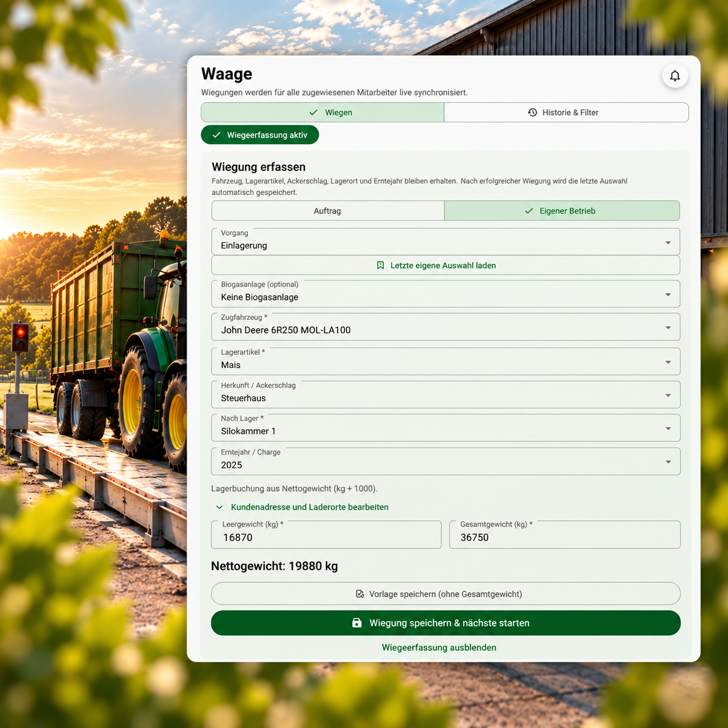Open the Nach Lager dropdown
728x728 pixels.
tap(446, 428)
